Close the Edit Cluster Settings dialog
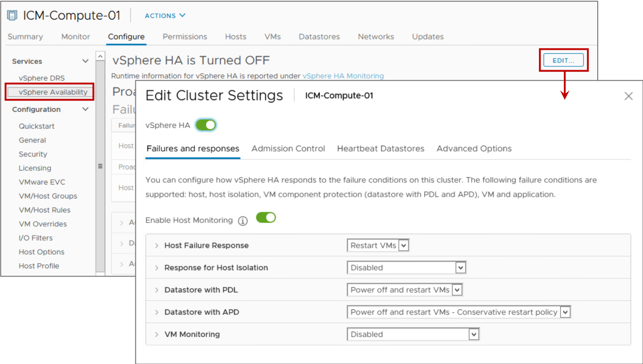Image resolution: width=643 pixels, height=364 pixels. pyautogui.click(x=629, y=96)
